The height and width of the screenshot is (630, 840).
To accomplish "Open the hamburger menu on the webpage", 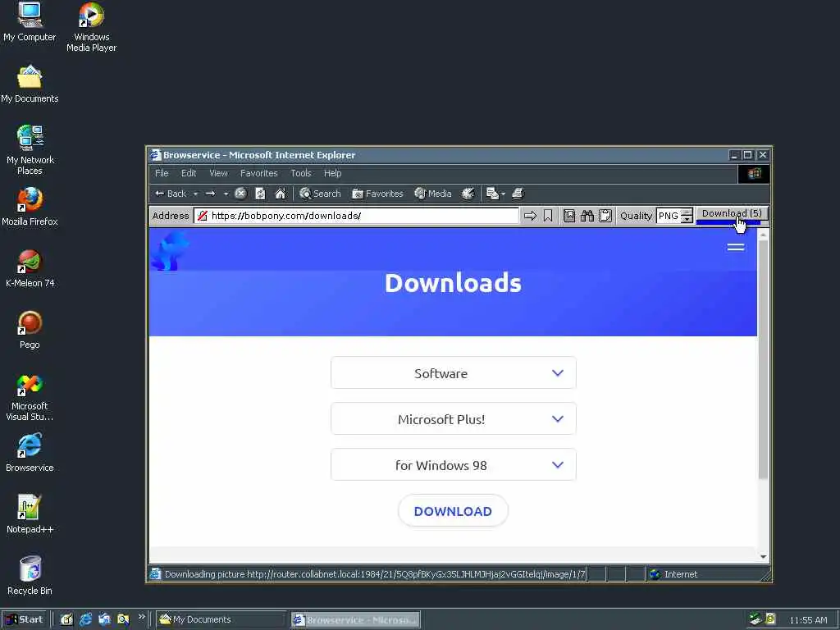I will tap(736, 247).
